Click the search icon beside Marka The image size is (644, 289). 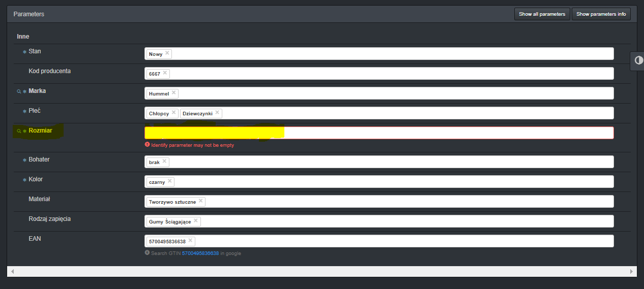(x=19, y=91)
